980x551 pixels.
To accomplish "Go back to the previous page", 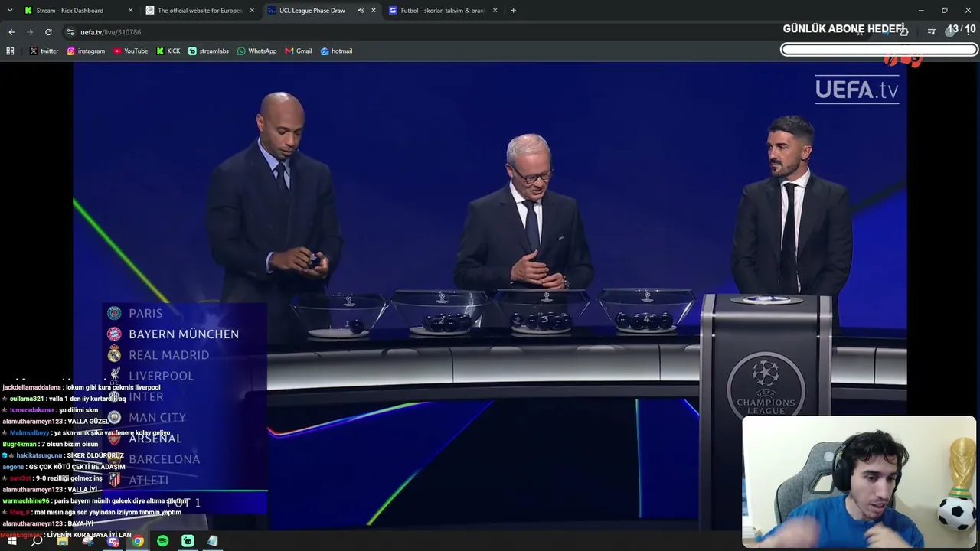I will pyautogui.click(x=11, y=32).
